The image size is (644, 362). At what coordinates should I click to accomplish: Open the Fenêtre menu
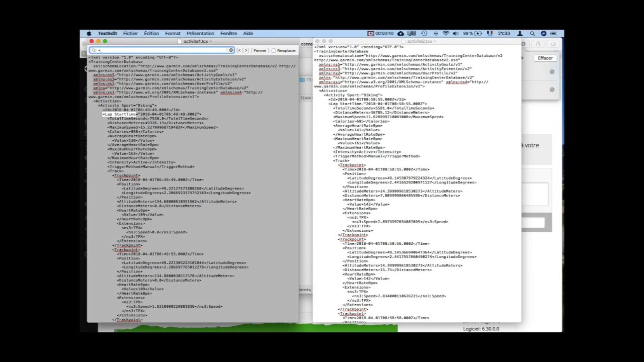228,34
